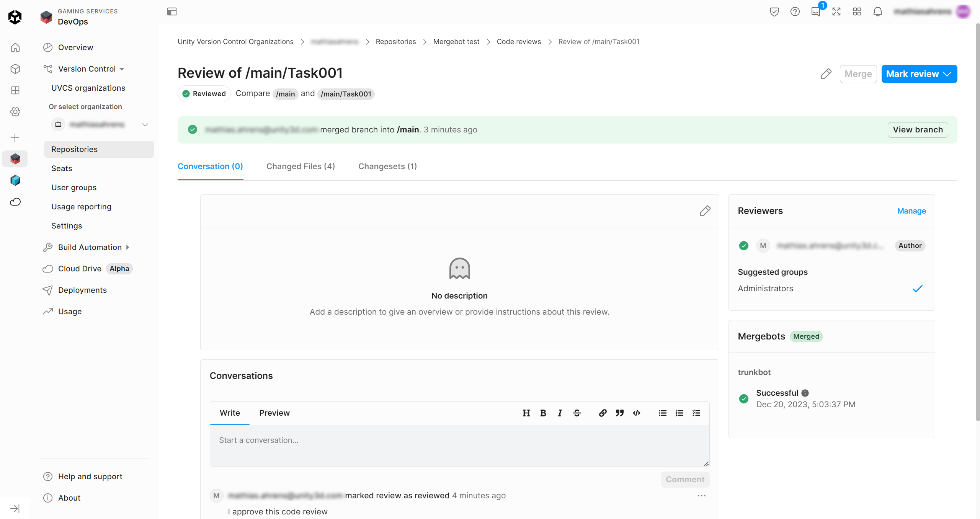The image size is (980, 519).
Task: Insert a code block via the code icon
Action: [636, 413]
